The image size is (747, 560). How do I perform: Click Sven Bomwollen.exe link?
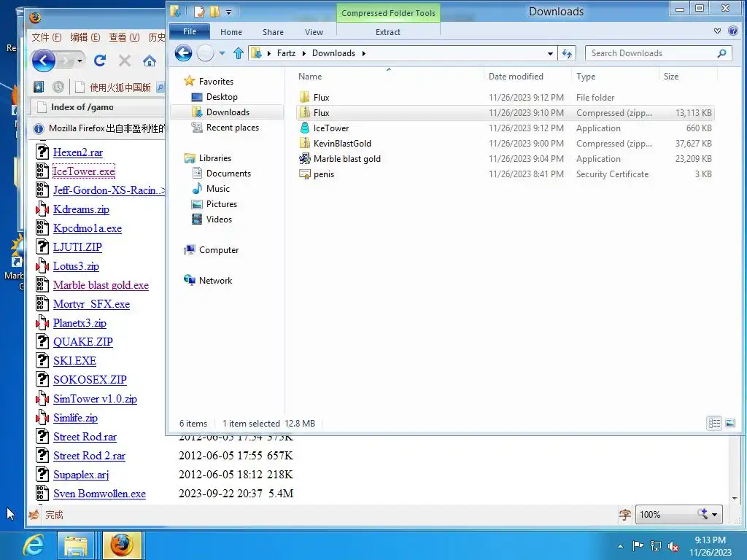[99, 494]
